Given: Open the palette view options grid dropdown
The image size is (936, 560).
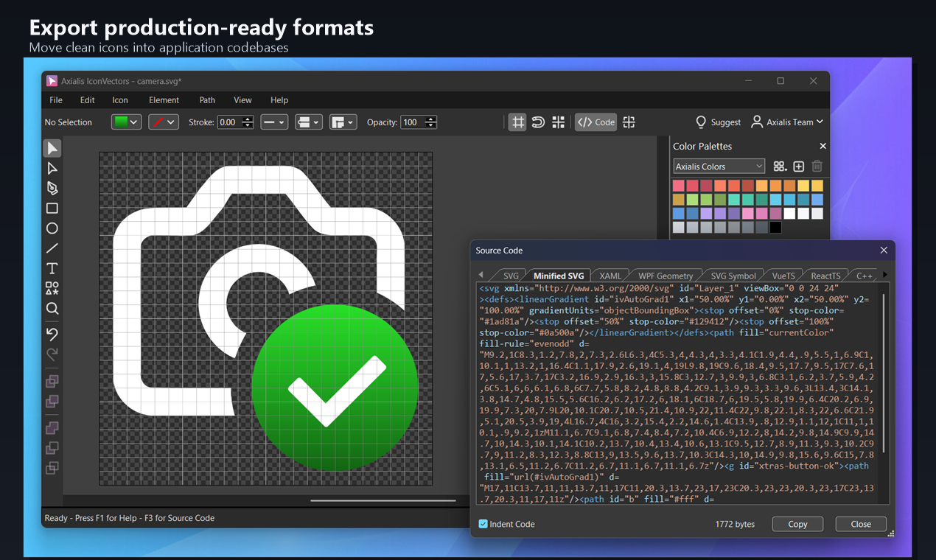Looking at the screenshot, I should tap(780, 167).
